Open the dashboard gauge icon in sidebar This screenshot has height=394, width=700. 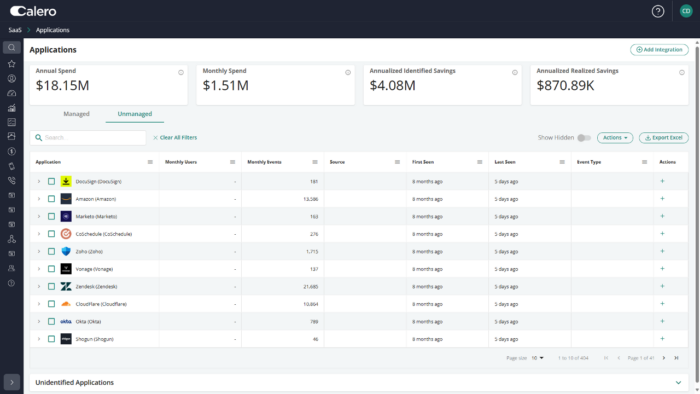click(12, 93)
